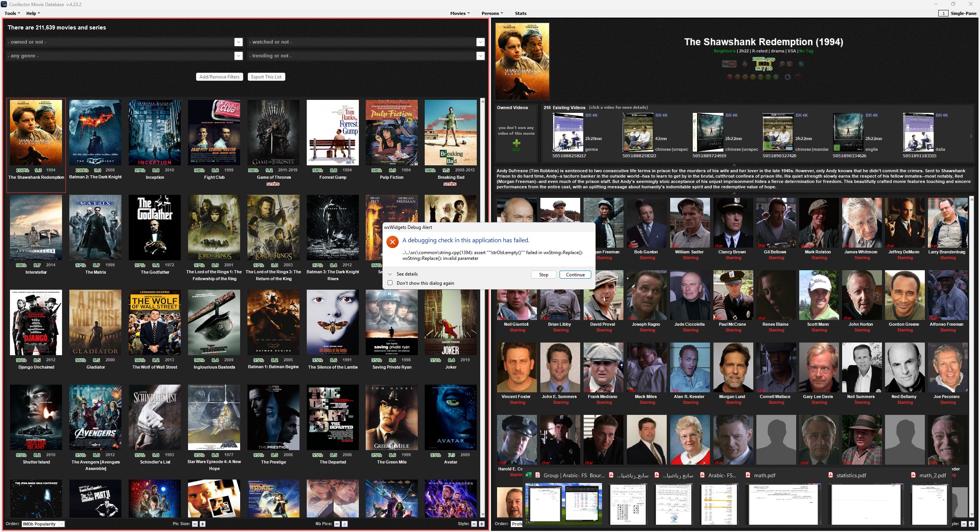
Task: Open the 'trending or not' dropdown
Action: (366, 56)
